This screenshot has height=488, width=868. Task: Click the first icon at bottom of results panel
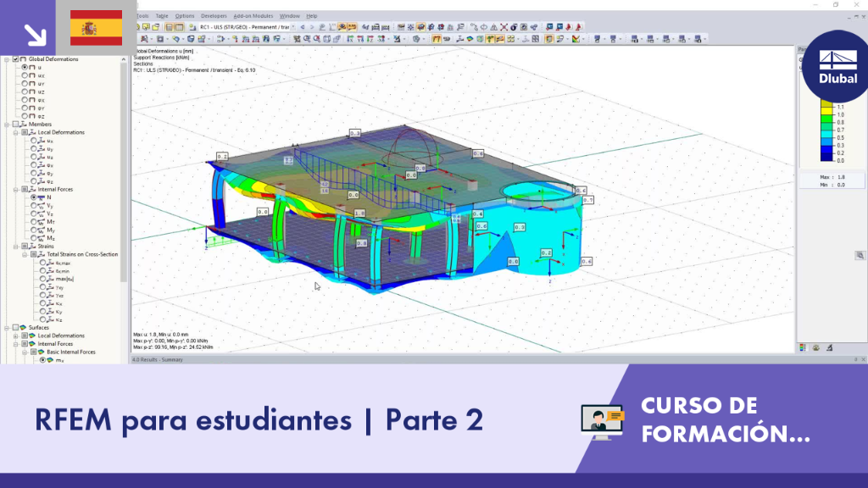tap(803, 347)
